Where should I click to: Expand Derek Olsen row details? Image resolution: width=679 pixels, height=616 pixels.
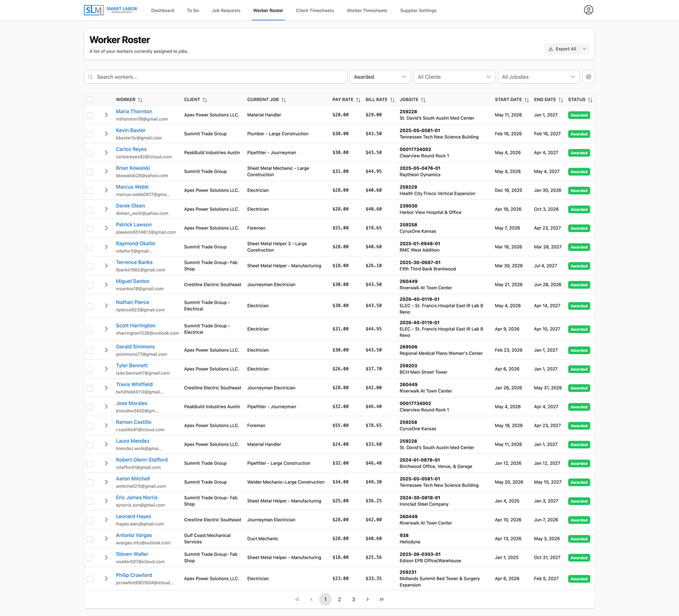point(106,209)
